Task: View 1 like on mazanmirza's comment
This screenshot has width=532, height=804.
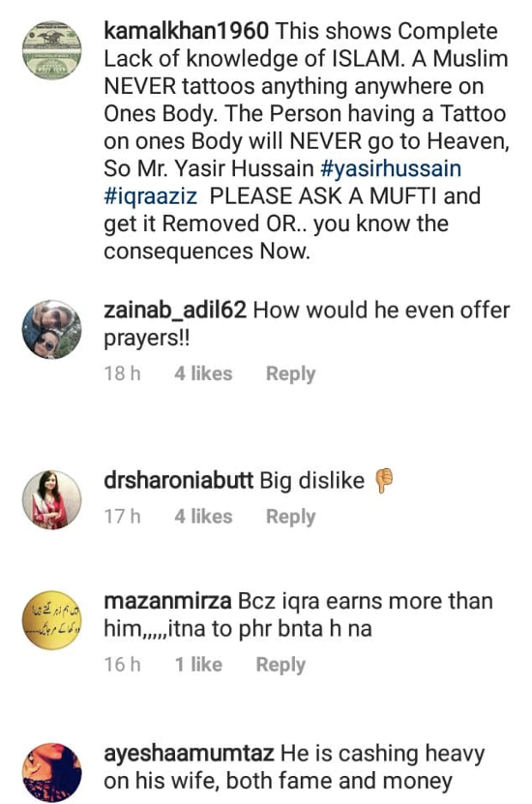Action: pyautogui.click(x=198, y=664)
